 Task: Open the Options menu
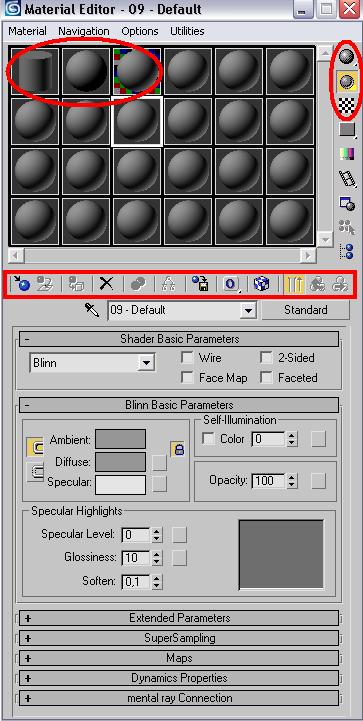coord(140,31)
